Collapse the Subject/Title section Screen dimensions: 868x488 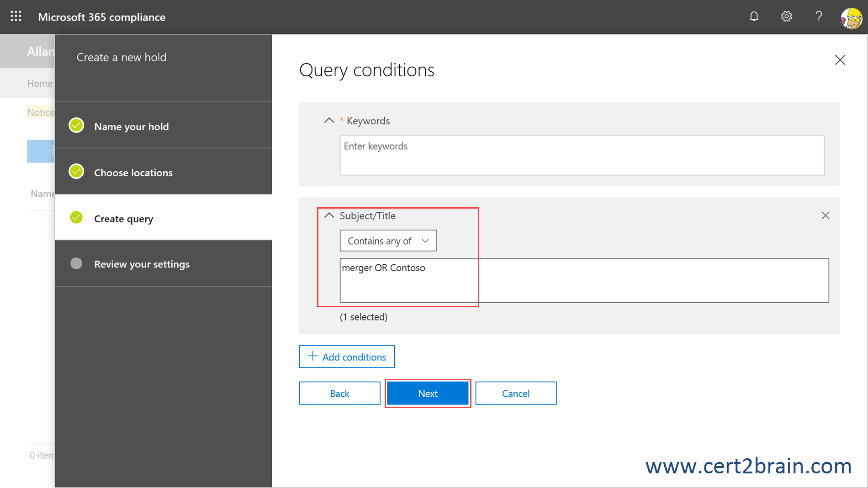tap(329, 215)
